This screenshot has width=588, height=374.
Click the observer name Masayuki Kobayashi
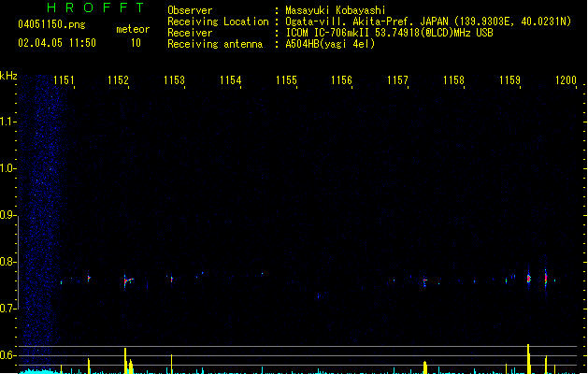click(x=336, y=10)
